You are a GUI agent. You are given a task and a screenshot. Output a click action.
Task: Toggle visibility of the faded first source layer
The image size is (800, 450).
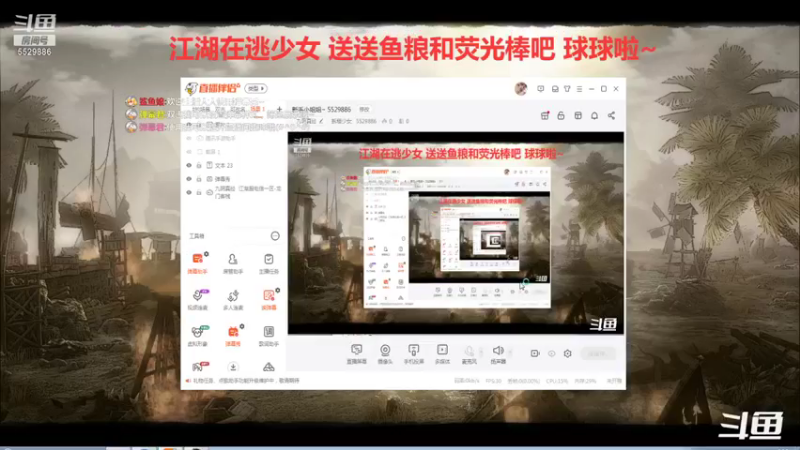(189, 138)
